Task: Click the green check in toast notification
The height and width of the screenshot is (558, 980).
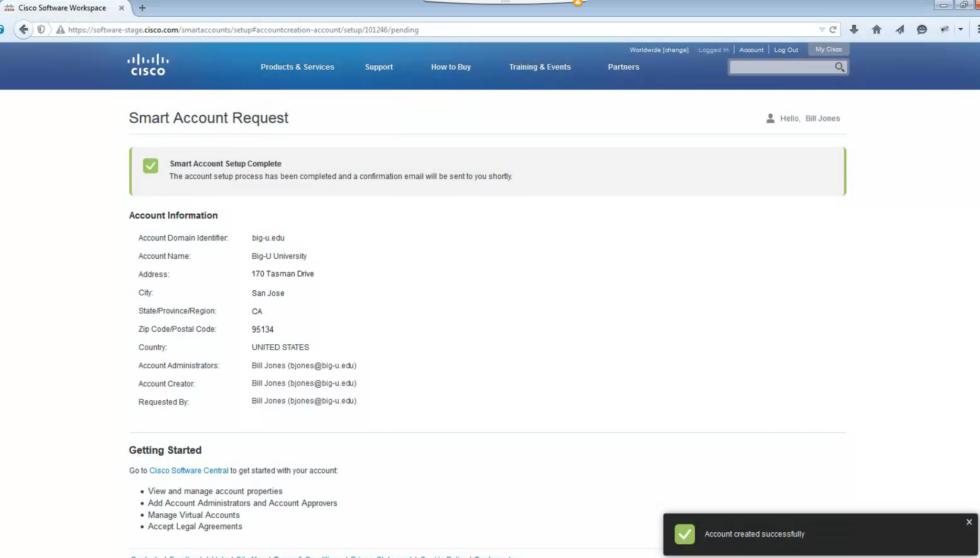Action: pyautogui.click(x=684, y=534)
